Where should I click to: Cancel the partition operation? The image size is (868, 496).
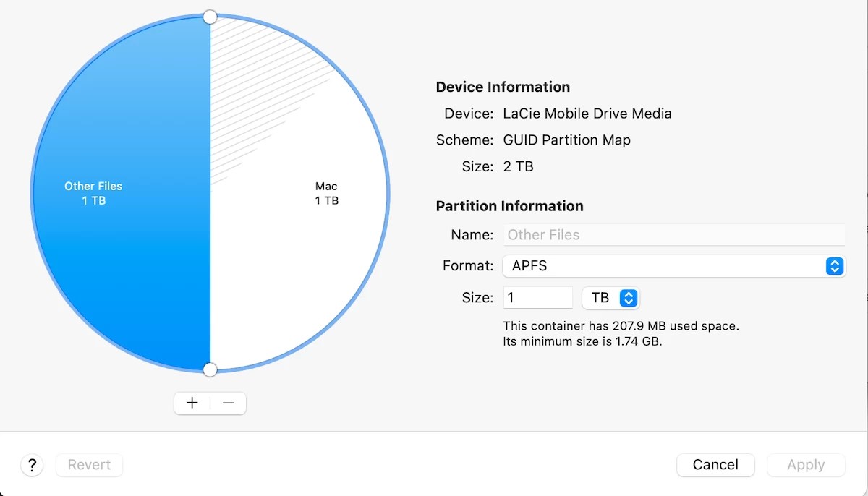point(715,465)
